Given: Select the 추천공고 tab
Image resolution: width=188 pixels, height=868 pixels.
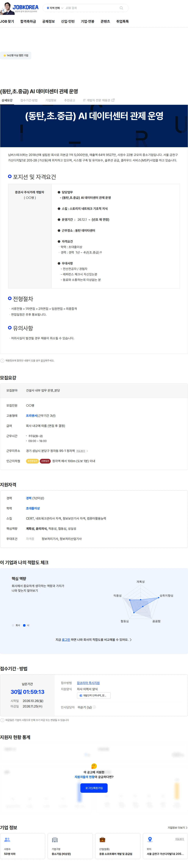Looking at the screenshot, I should [x=70, y=100].
